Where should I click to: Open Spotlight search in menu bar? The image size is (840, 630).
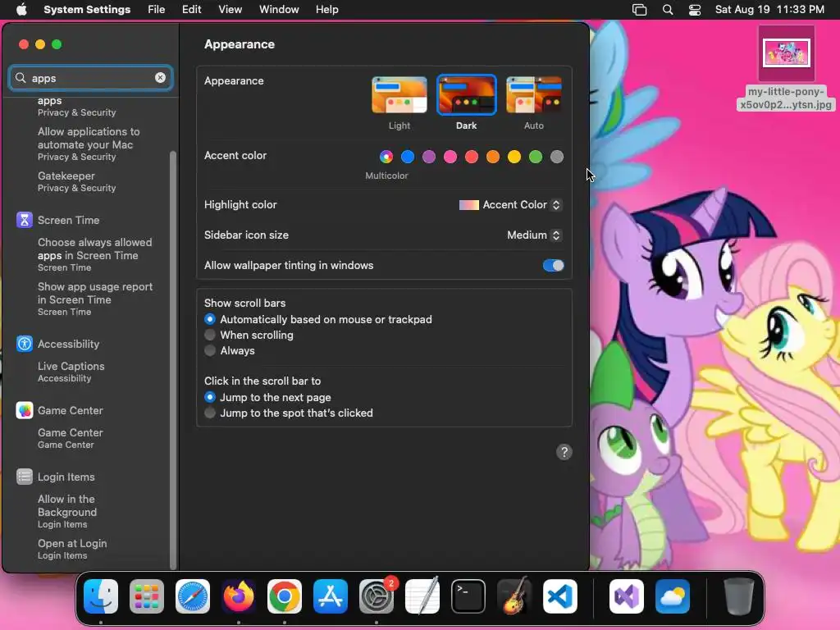tap(668, 10)
